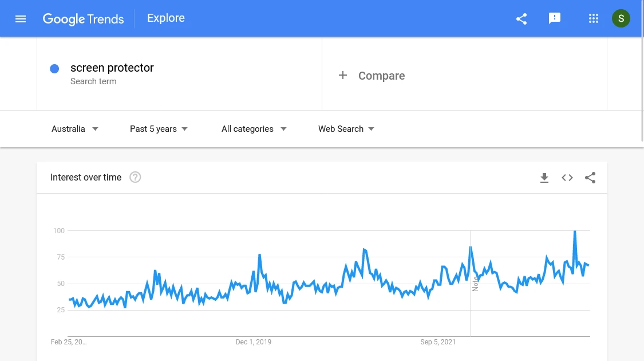
Task: Edit the screen protector search term
Action: point(112,68)
